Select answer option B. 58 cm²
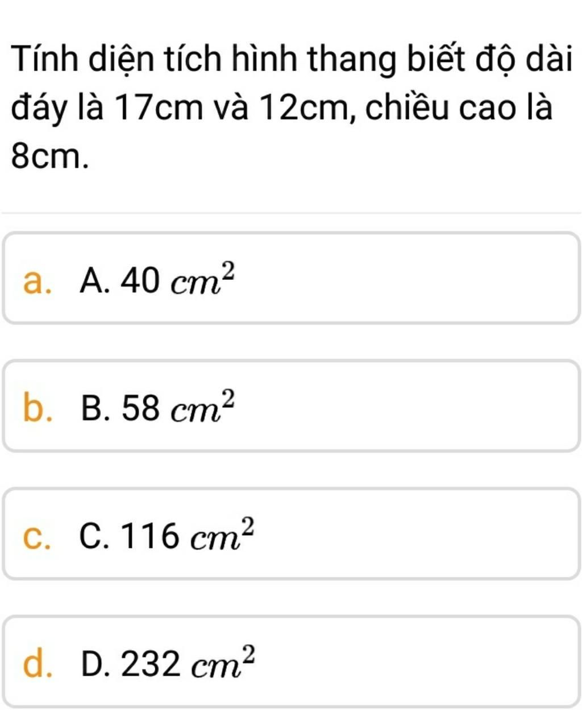The image size is (582, 728). (x=291, y=406)
